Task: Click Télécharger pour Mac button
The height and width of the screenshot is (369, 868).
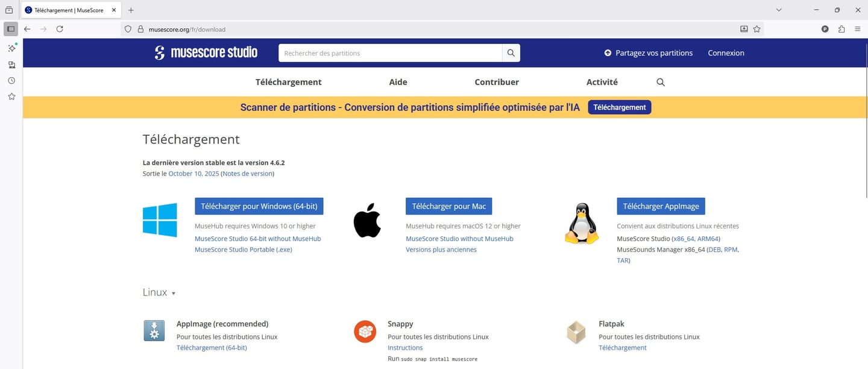Action: tap(449, 206)
